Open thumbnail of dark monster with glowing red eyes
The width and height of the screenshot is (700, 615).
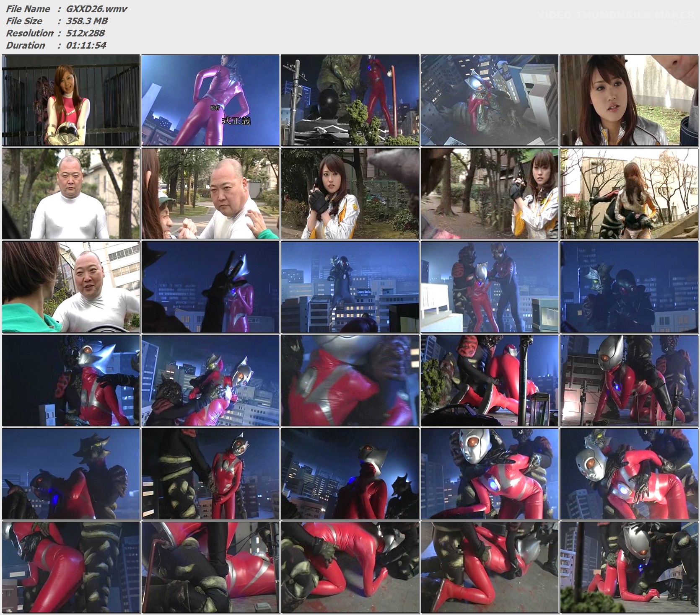pos(629,287)
